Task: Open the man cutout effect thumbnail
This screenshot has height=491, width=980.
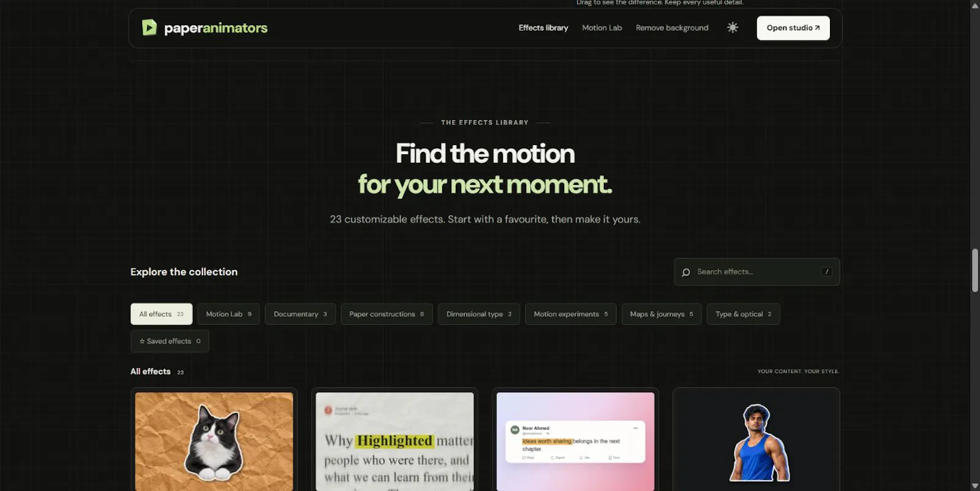Action: (756, 441)
